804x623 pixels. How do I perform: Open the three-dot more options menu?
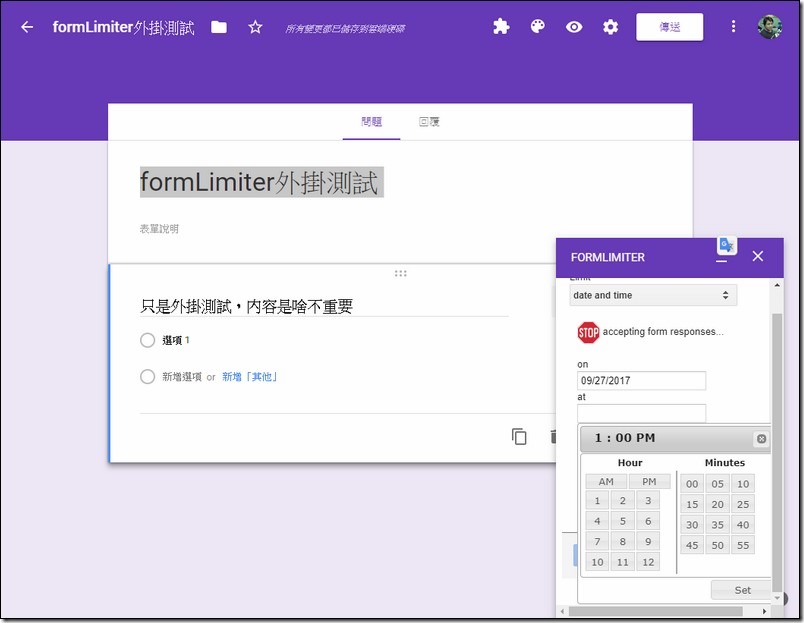click(733, 27)
